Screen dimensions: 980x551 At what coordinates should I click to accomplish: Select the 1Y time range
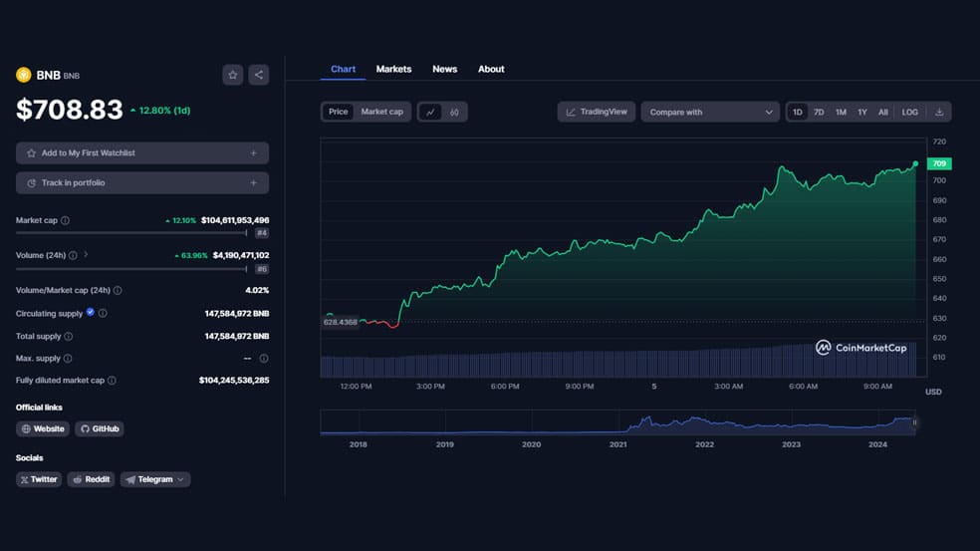click(862, 112)
